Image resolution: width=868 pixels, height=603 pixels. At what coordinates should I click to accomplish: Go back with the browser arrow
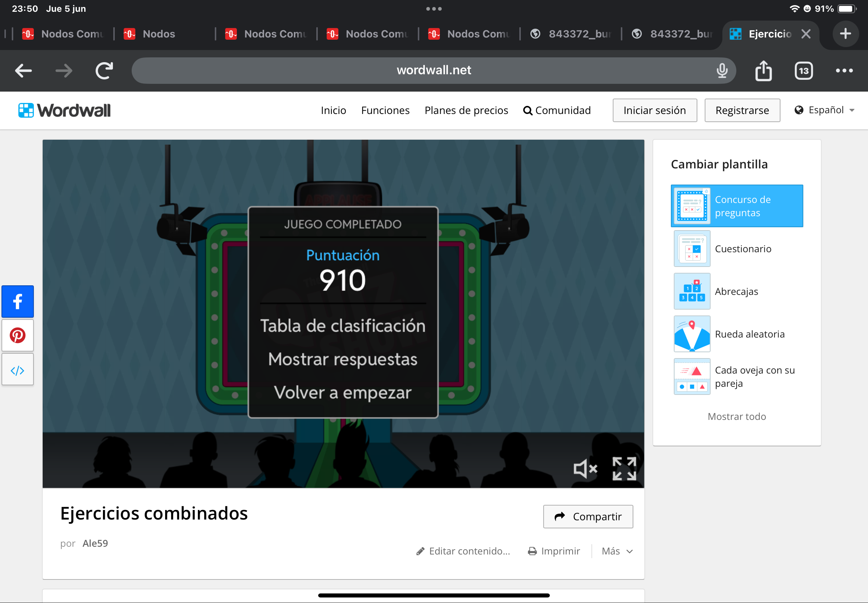point(24,71)
